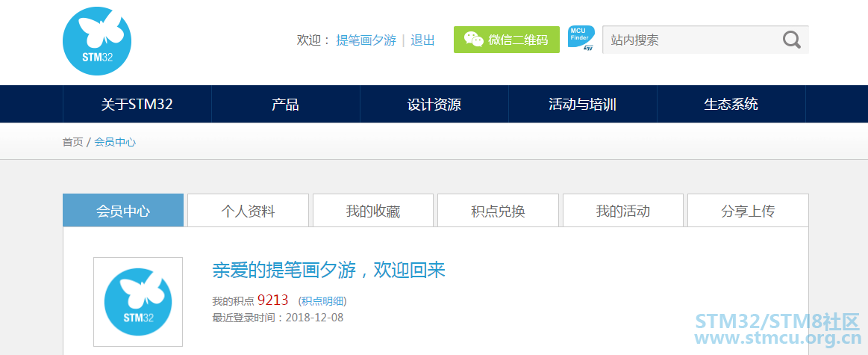
Task: Click the 亲爱的提笔画夕游，欢迎回来 greeting
Action: point(329,270)
